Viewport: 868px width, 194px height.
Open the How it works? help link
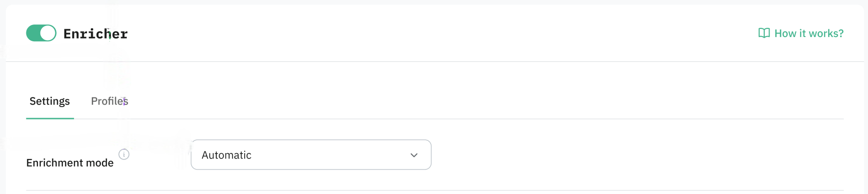pos(801,33)
